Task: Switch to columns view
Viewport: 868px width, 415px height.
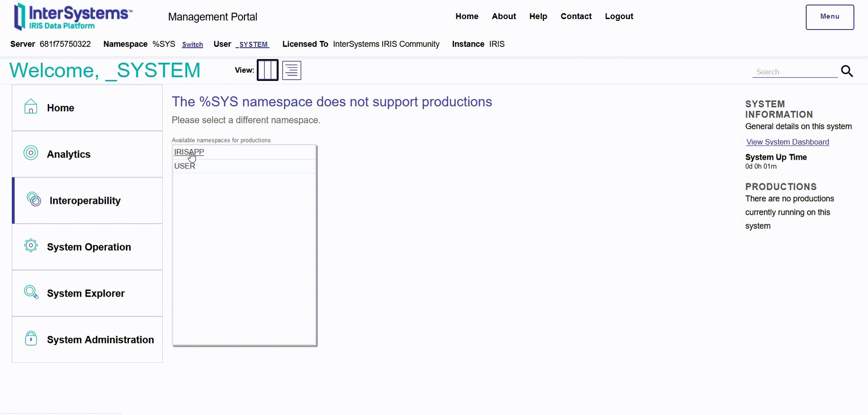Action: click(x=268, y=70)
